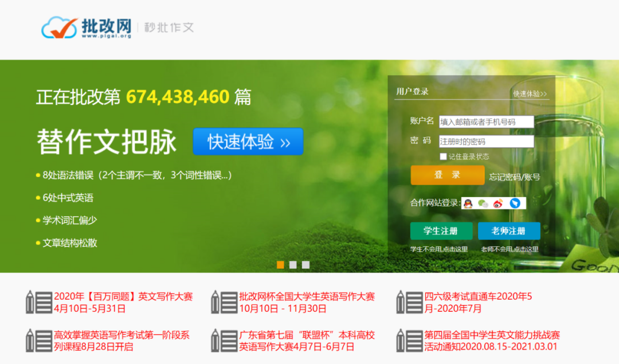Click the 6处中式英语 bullet text

tap(68, 198)
